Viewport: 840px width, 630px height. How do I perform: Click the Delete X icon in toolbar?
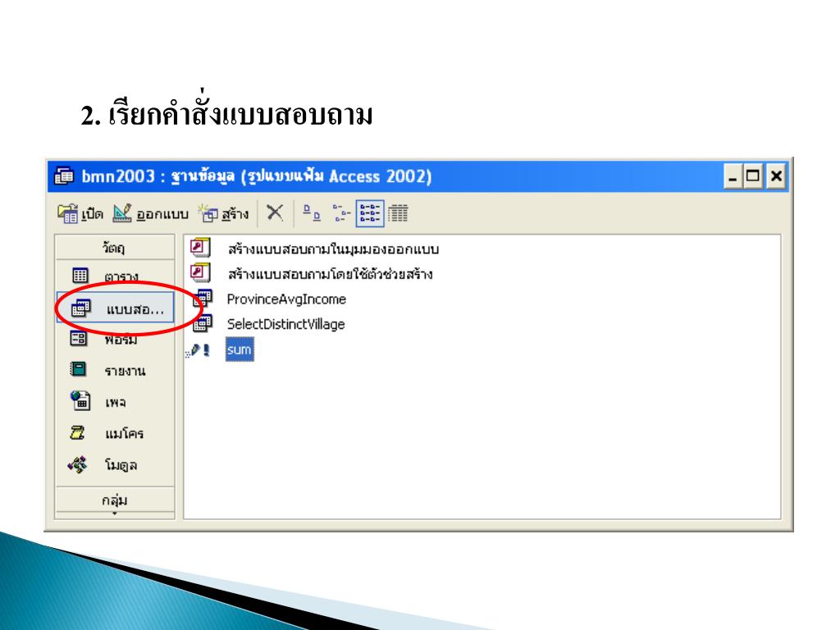coord(275,212)
